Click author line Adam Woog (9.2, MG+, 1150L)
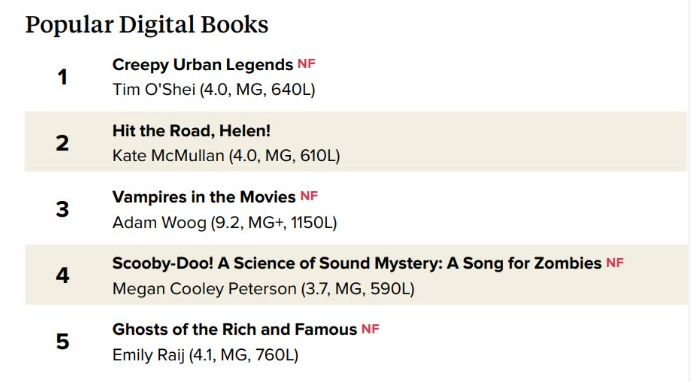The height and width of the screenshot is (382, 691). click(225, 223)
